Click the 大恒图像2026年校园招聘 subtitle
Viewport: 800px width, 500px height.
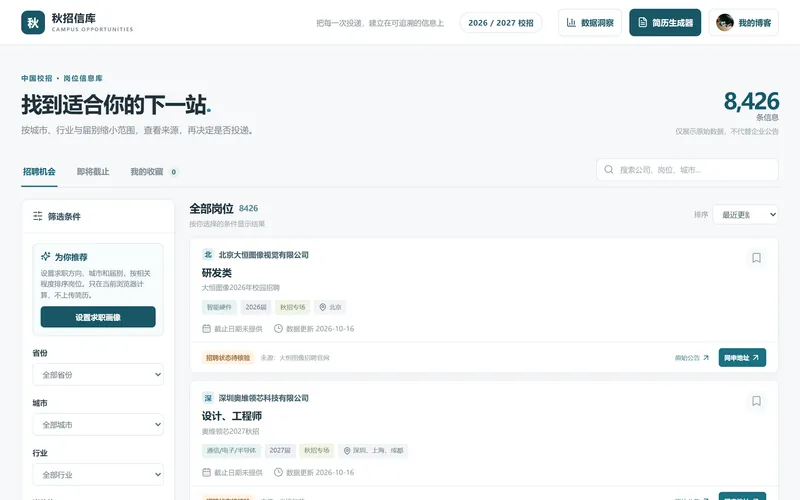pos(240,288)
